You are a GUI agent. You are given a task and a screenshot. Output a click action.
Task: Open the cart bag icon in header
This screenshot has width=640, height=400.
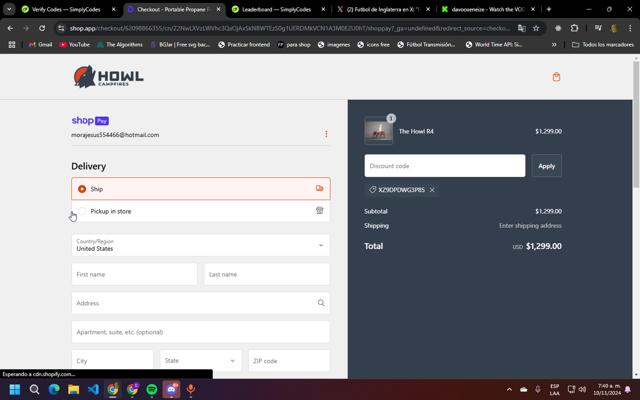(556, 77)
